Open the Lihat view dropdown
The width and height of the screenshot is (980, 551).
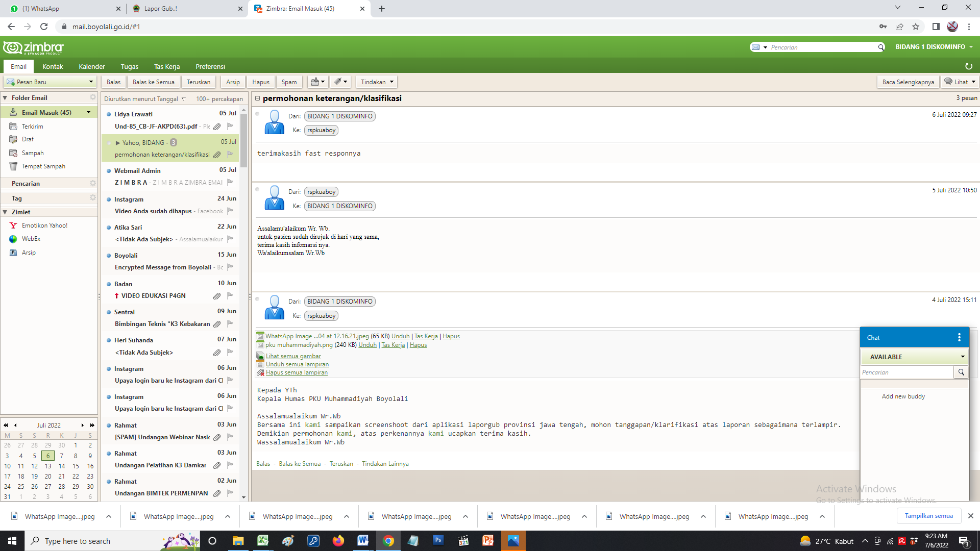[960, 82]
